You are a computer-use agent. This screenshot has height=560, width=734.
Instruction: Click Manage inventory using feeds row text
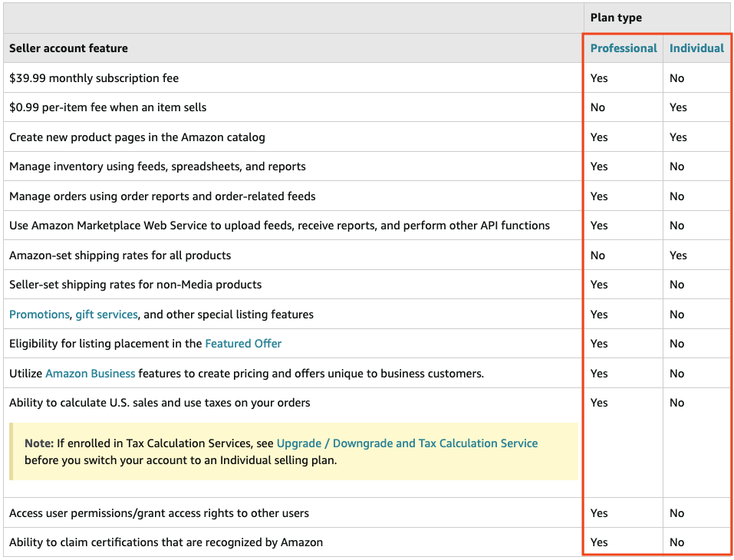pos(157,166)
